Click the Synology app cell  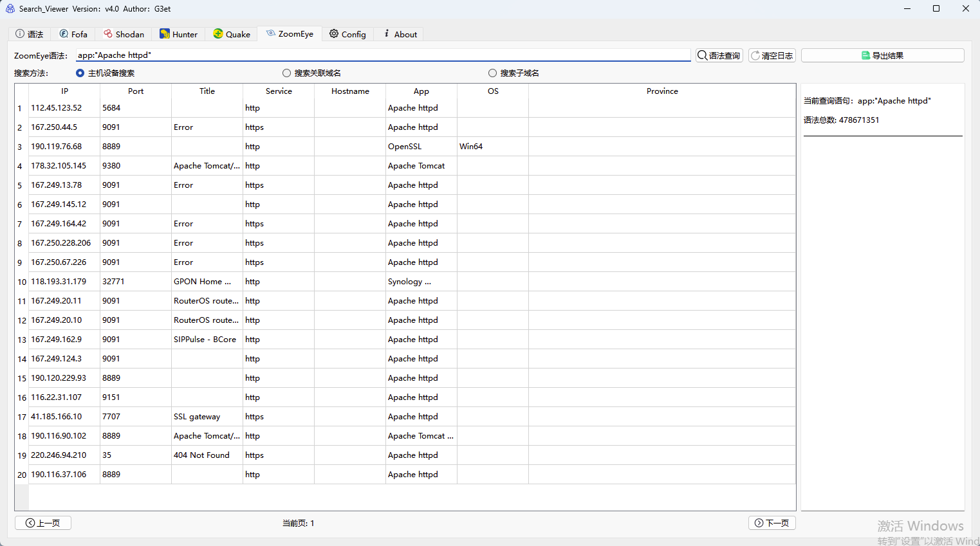click(421, 282)
